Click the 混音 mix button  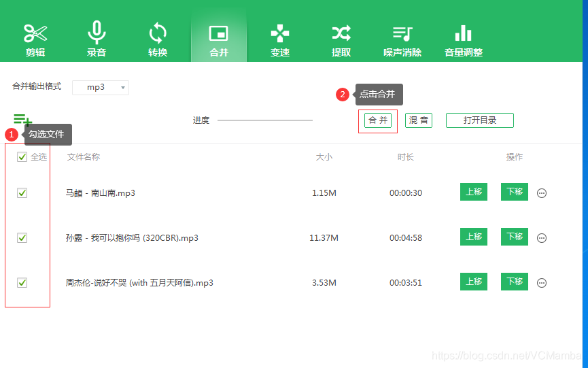[x=419, y=120]
